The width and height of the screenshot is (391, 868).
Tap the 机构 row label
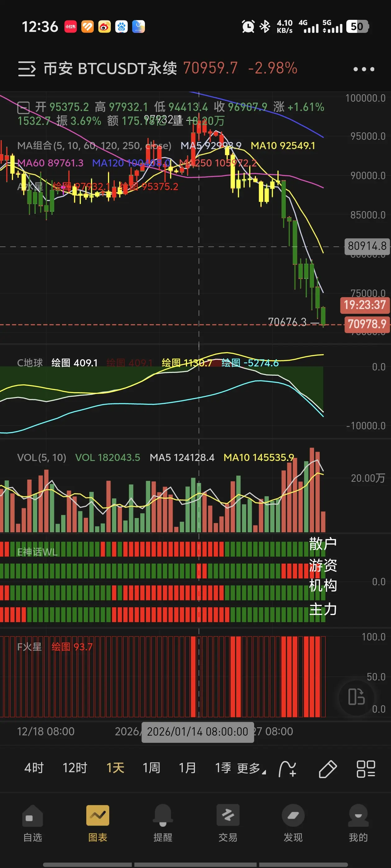(323, 585)
